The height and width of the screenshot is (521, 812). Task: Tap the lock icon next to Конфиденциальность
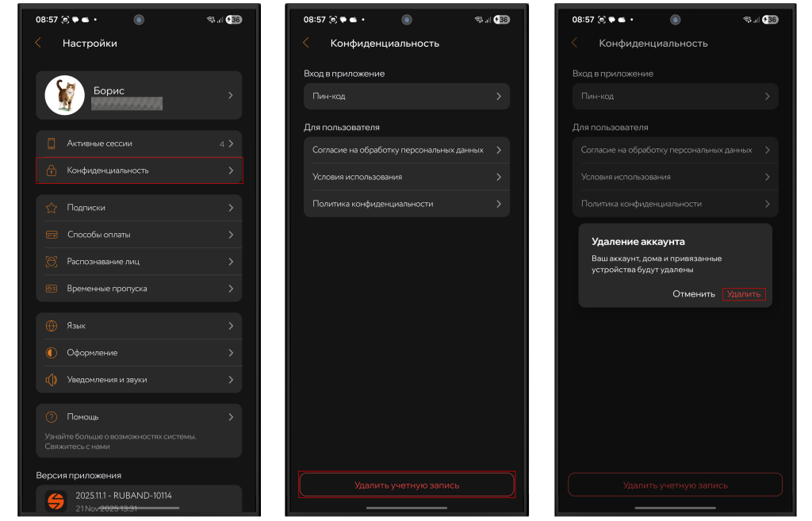click(x=52, y=170)
